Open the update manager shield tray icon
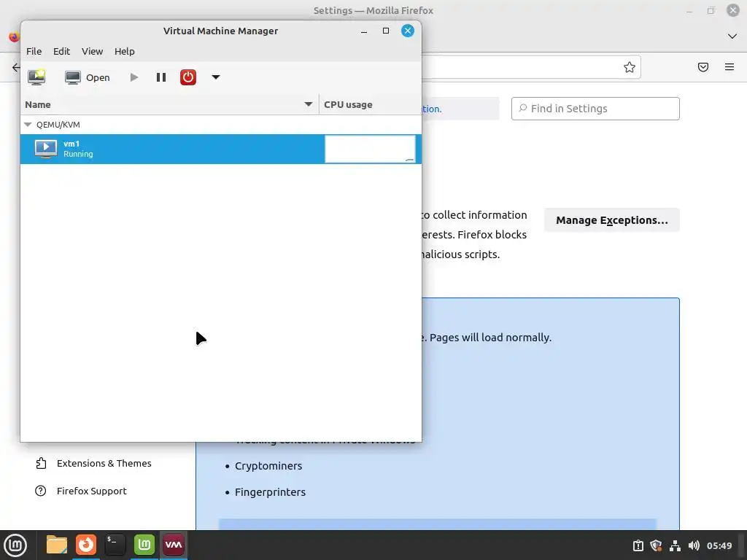747x560 pixels. 656,545
